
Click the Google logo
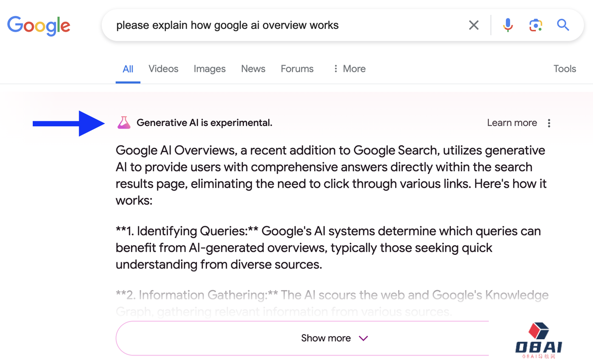39,25
